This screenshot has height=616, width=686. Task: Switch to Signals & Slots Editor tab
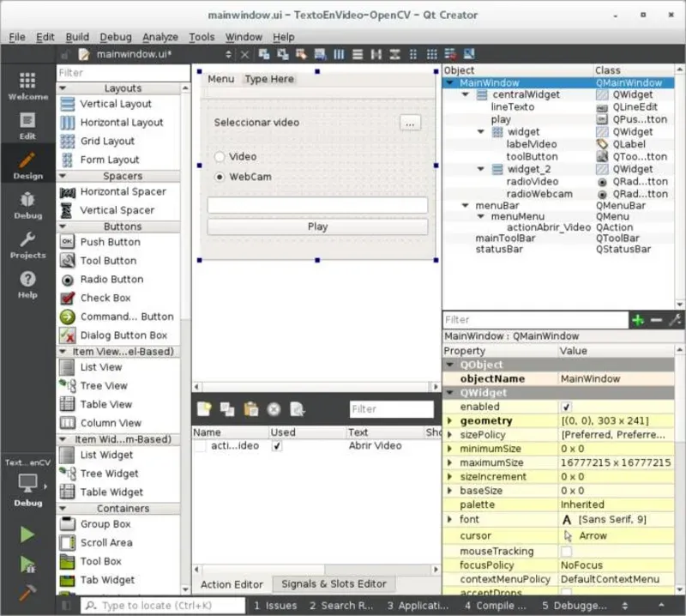(334, 584)
